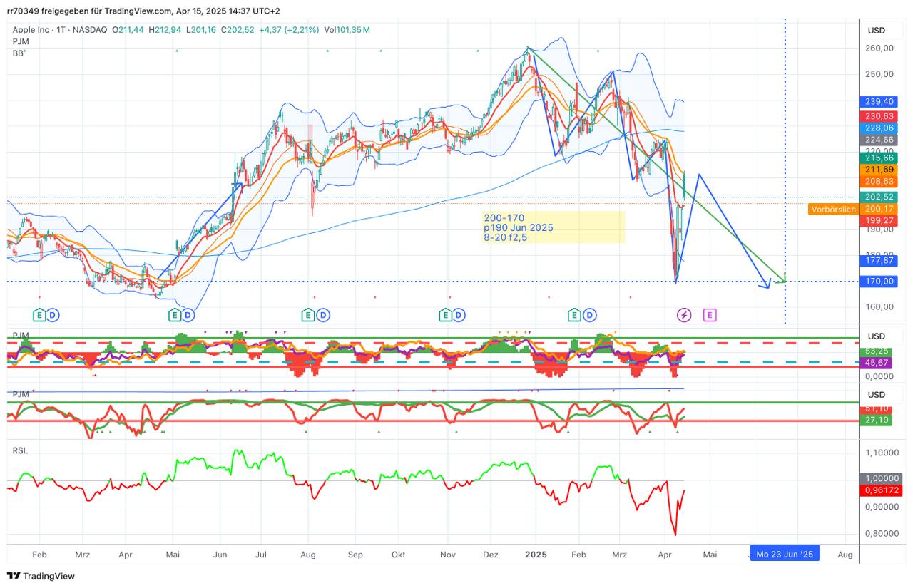Image resolution: width=913 pixels, height=588 pixels.
Task: Click the blue 170,00 price label
Action: tap(879, 282)
